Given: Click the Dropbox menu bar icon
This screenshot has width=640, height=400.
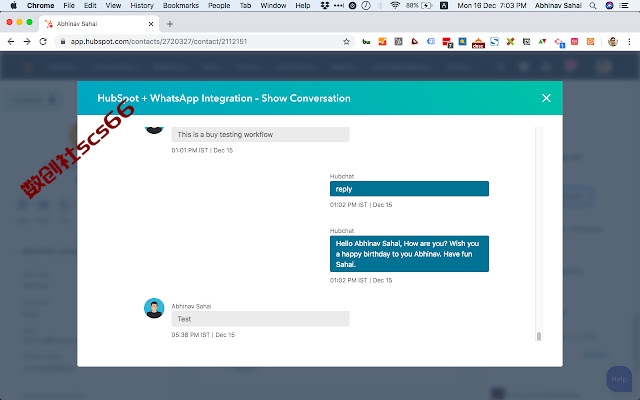Looking at the screenshot, I should (x=325, y=5).
